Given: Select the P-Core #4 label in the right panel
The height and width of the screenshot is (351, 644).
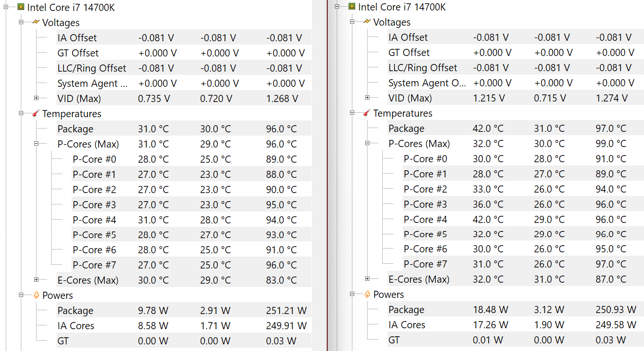Looking at the screenshot, I should (x=425, y=220).
